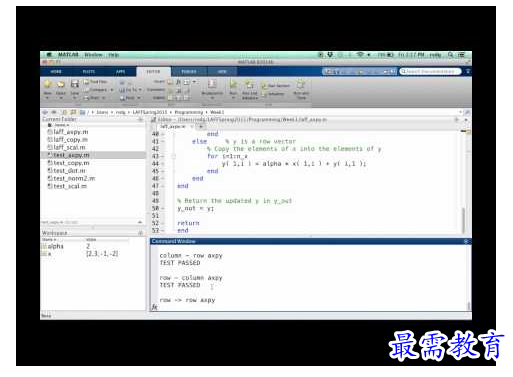Click the Open folder icon in the ribbon

pyautogui.click(x=61, y=84)
